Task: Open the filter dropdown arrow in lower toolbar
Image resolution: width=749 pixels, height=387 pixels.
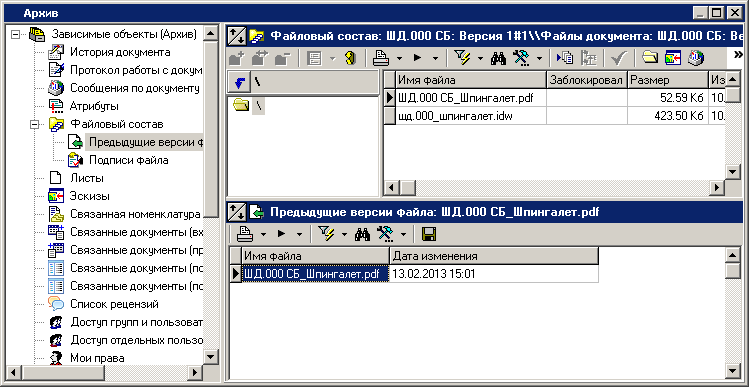Action: pos(344,234)
